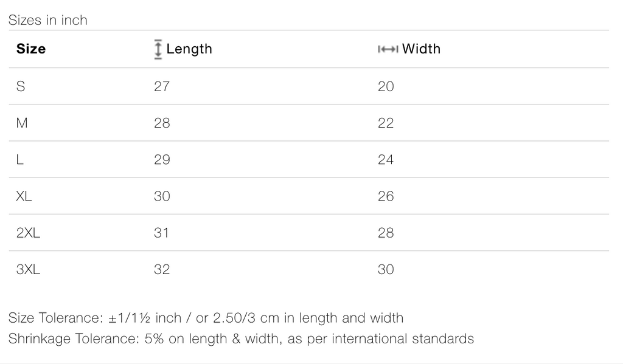Click width value 20 for size S
The width and height of the screenshot is (623, 364).
[x=386, y=86]
